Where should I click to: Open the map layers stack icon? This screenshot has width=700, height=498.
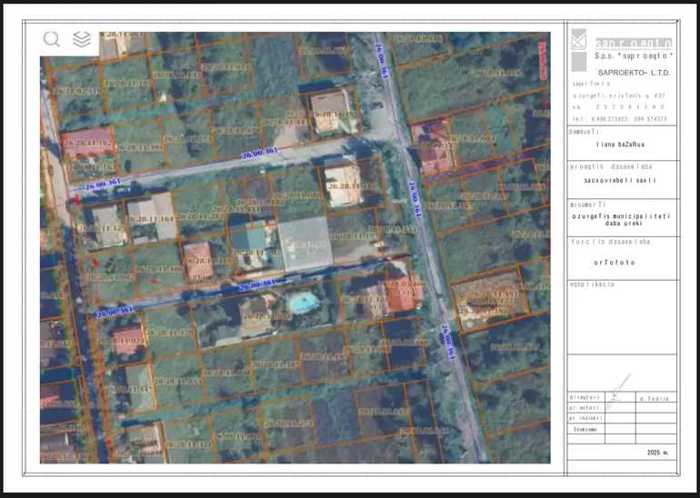pos(81,39)
